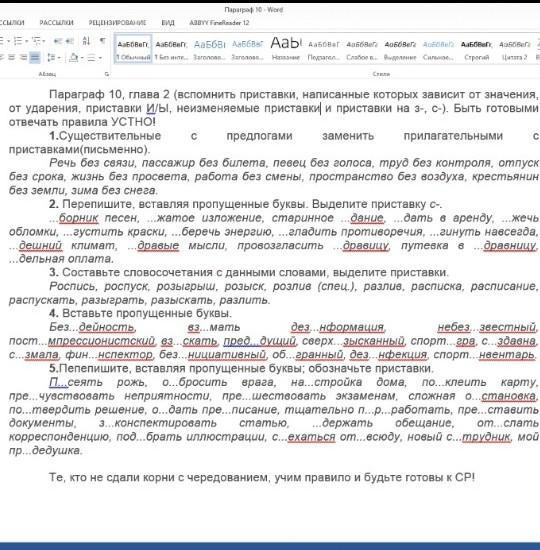Open the Абзац dialog launcher
540x550 pixels.
pos(107,74)
